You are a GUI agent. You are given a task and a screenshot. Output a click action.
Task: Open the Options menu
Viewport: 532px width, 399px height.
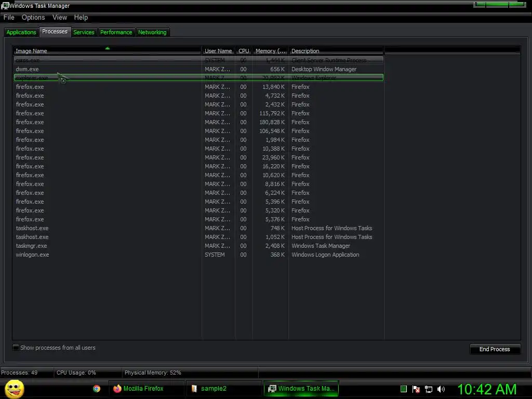pos(33,17)
